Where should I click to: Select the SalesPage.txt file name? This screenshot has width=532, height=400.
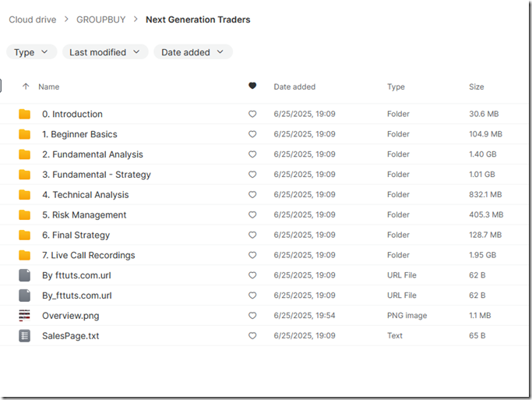pos(71,336)
